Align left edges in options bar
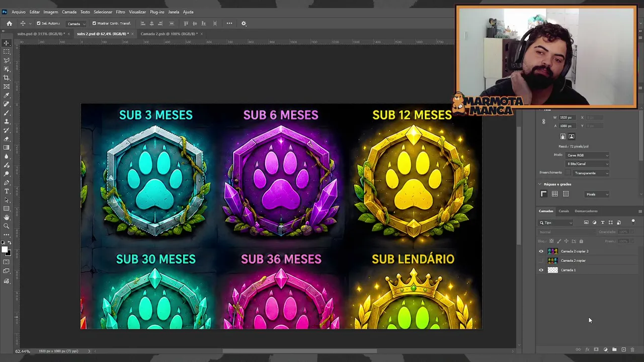This screenshot has width=644, height=362. click(143, 23)
